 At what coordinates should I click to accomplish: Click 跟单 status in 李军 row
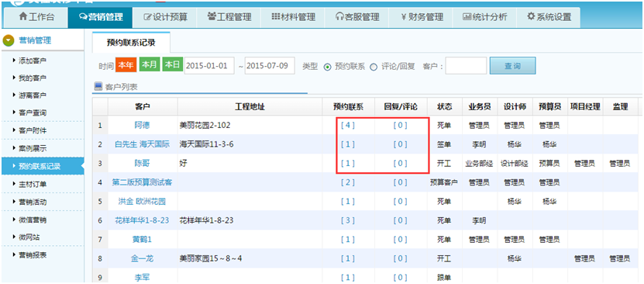444,278
